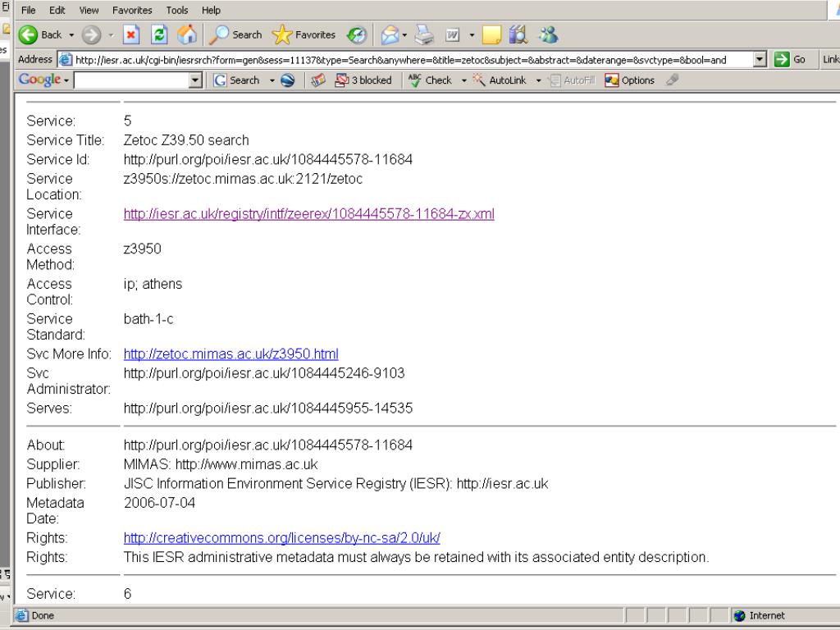Click the Service Id purl value
Screen dimensions: 840x630
(268, 160)
